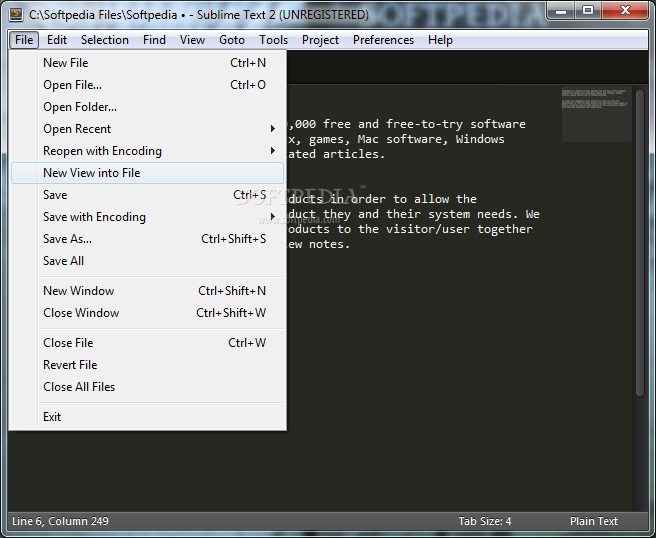Open the File menu
656x538 pixels.
pos(24,40)
